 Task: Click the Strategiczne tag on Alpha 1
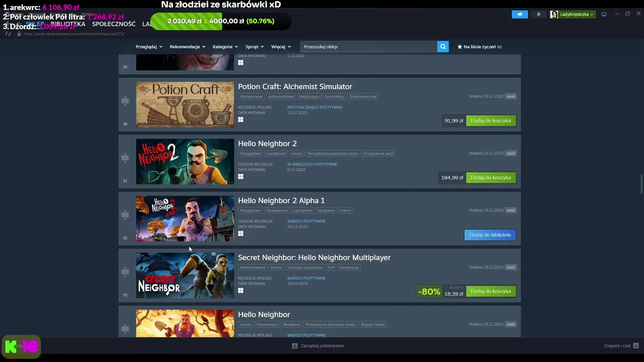pyautogui.click(x=277, y=210)
